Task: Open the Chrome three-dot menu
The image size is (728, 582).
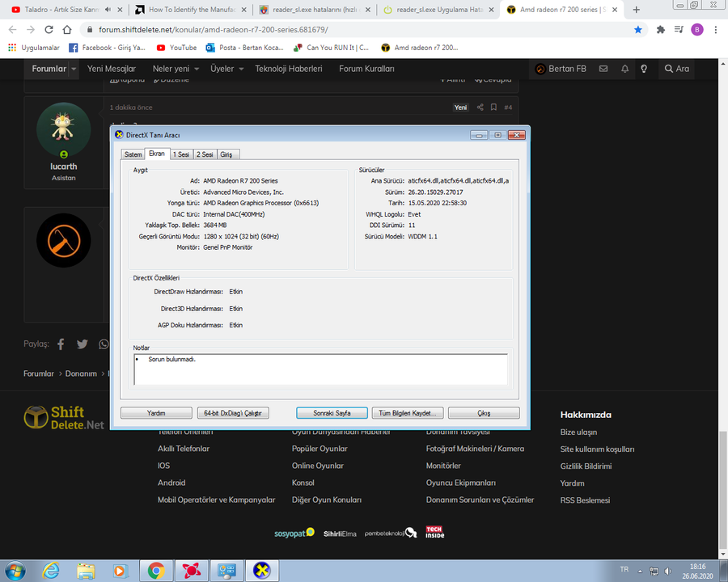Action: 716,30
